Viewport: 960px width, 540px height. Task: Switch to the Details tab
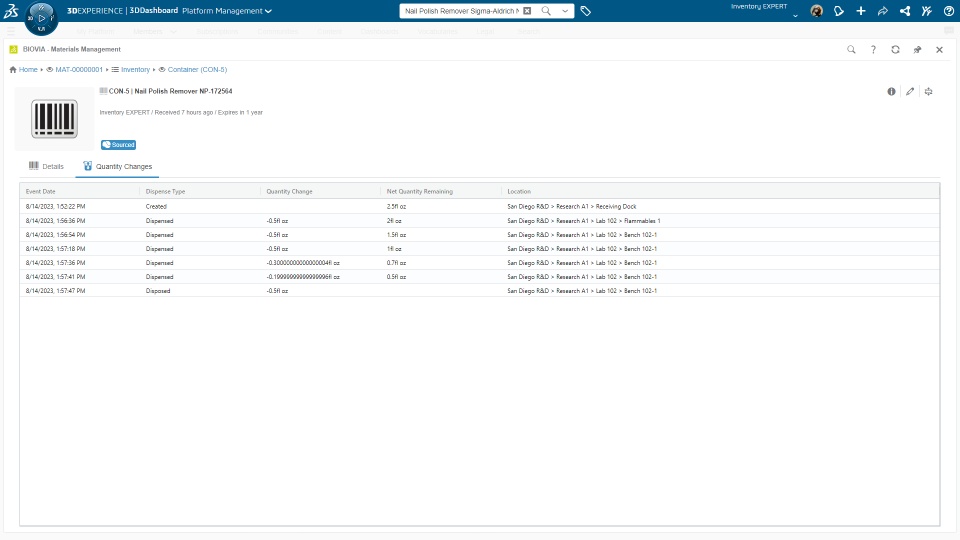(x=47, y=167)
